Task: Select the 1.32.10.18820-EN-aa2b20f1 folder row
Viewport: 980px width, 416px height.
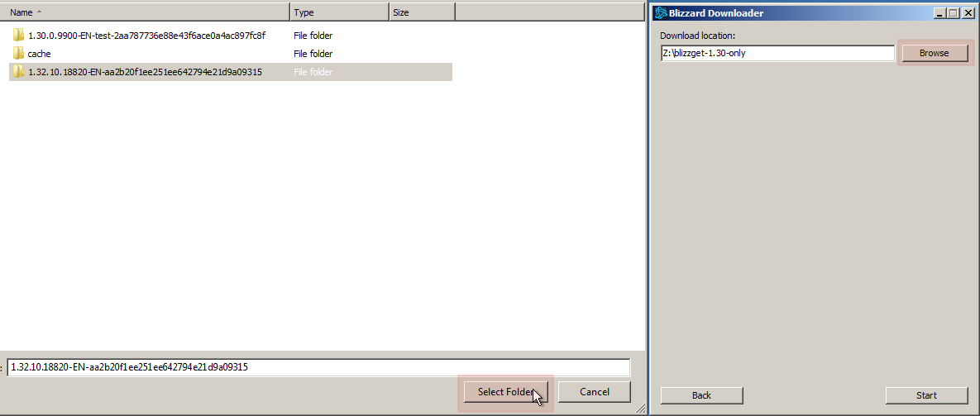Action: coord(231,72)
